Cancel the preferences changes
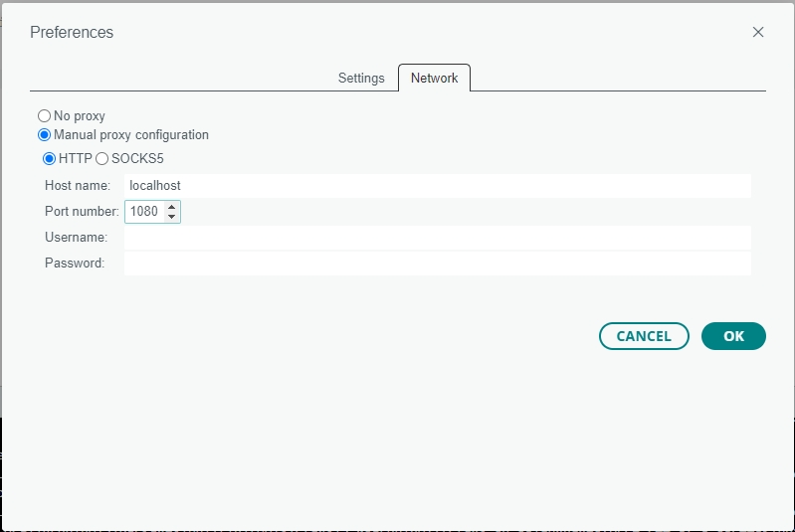Screen dimensions: 795x532 click(644, 336)
